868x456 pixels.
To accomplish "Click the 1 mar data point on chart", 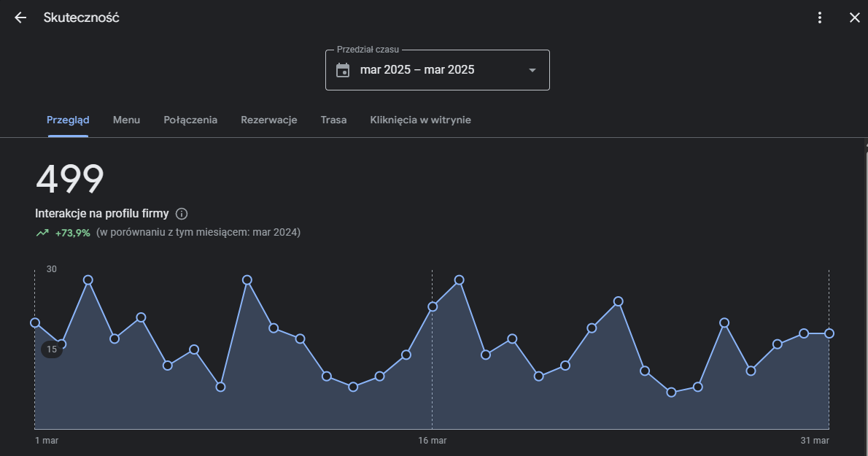I will (35, 322).
